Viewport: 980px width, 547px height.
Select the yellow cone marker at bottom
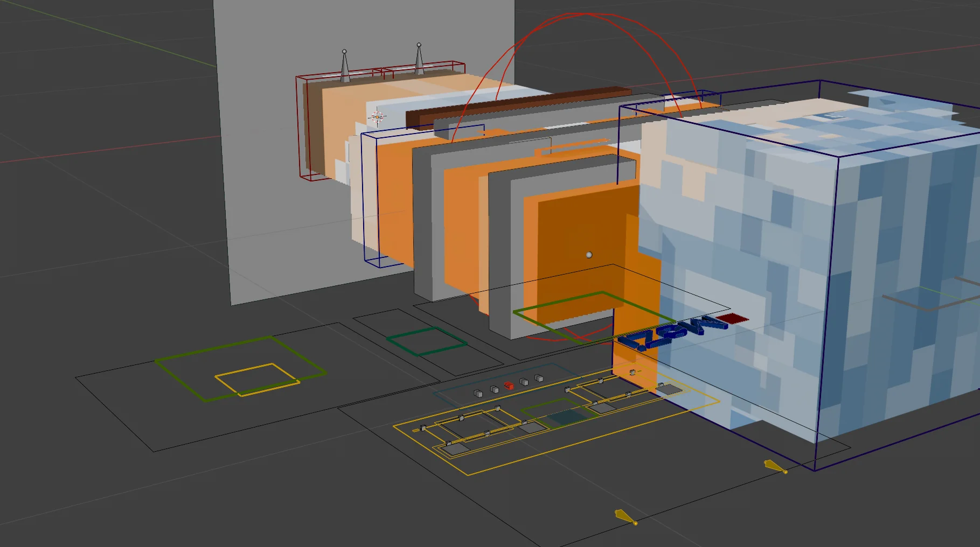(625, 517)
